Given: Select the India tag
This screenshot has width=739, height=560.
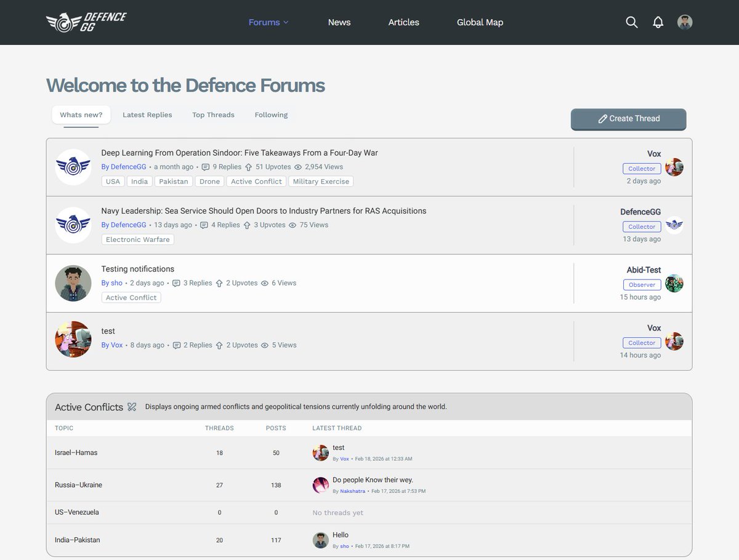Looking at the screenshot, I should 139,182.
